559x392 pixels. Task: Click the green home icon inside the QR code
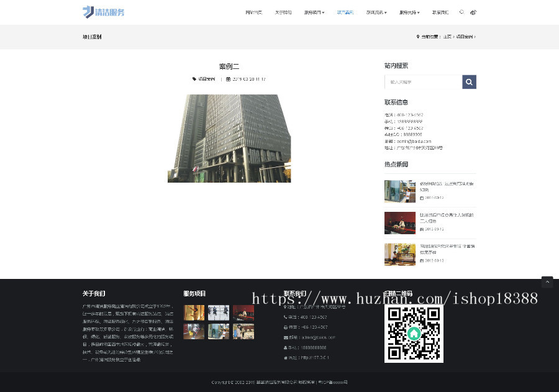pyautogui.click(x=414, y=334)
